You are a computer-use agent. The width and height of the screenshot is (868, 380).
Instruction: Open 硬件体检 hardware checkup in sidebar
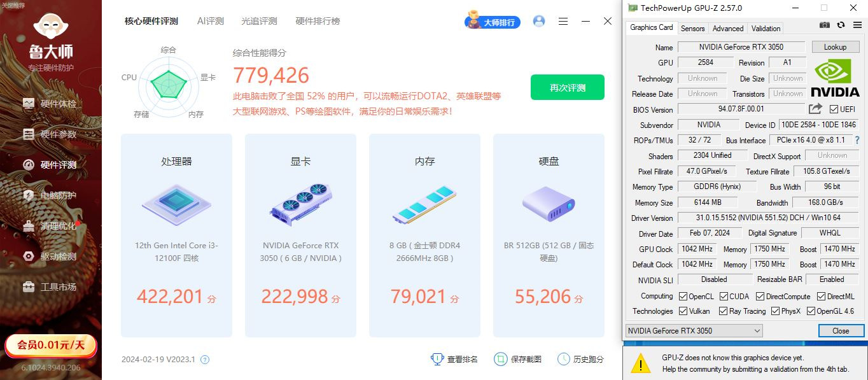(x=50, y=104)
